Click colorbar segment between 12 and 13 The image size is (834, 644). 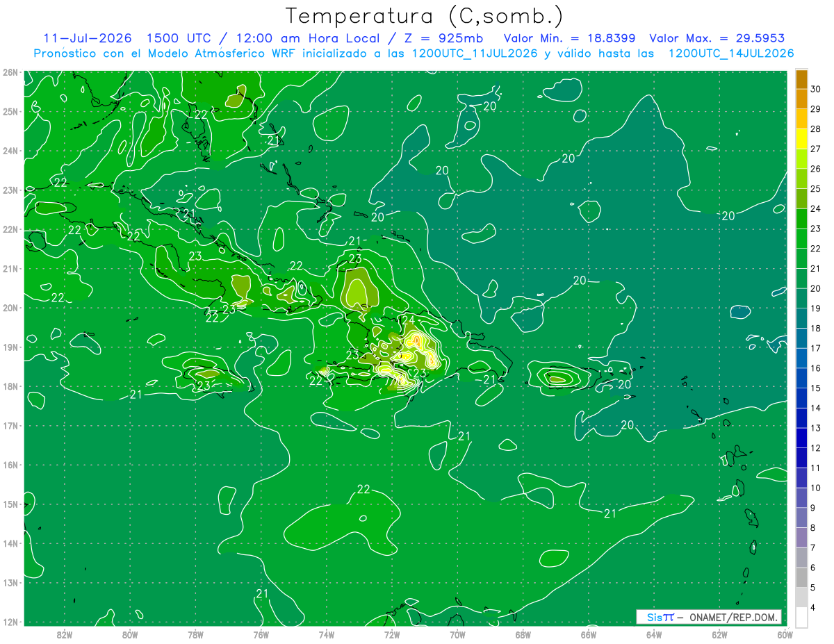pos(801,438)
